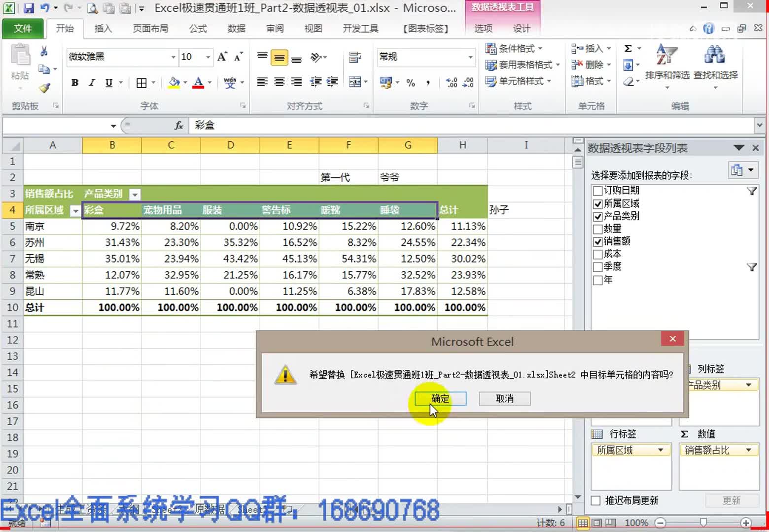This screenshot has width=769, height=532.
Task: Switch to the 插入 tab
Action: point(103,29)
